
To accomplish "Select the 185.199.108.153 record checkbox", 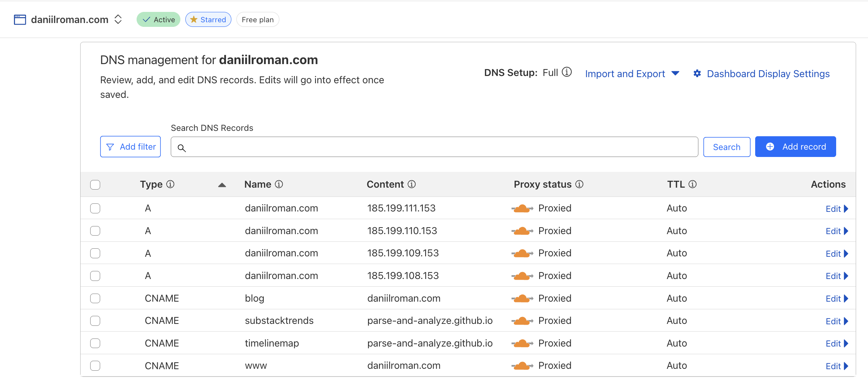I will coord(95,276).
